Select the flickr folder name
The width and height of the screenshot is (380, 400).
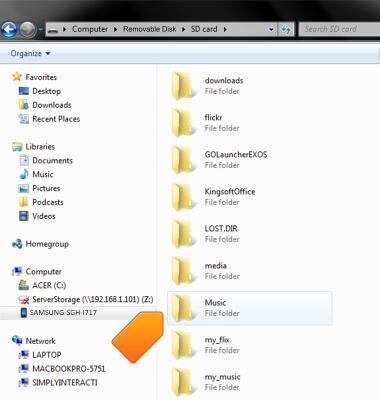[x=213, y=118]
